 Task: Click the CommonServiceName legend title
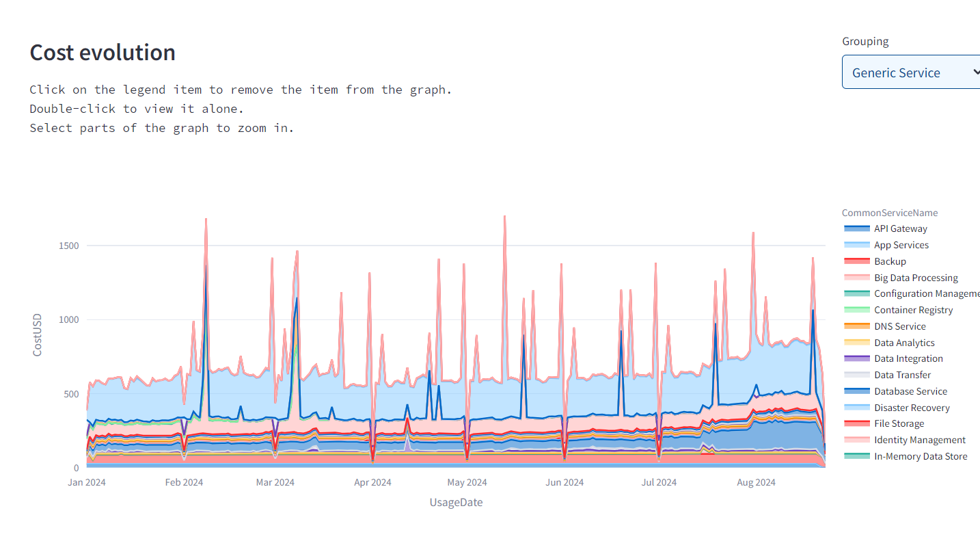(889, 213)
